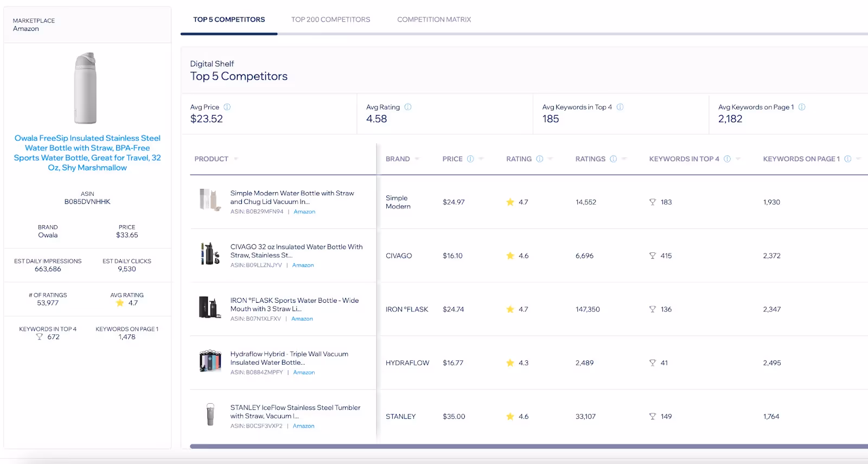Click the star icon in HYDRAFLOW row
868x464 pixels.
(x=510, y=363)
